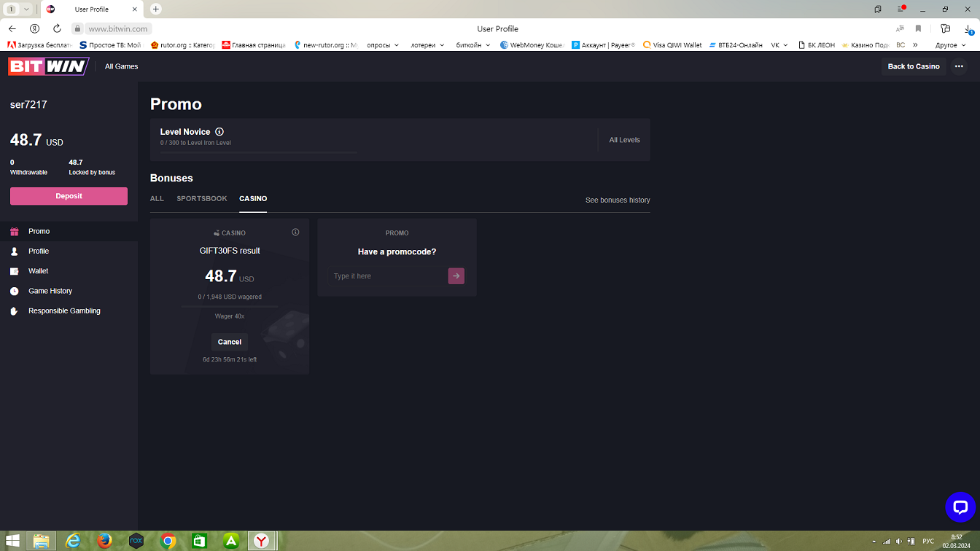The height and width of the screenshot is (551, 980).
Task: Click the username ser7217
Action: point(28,105)
